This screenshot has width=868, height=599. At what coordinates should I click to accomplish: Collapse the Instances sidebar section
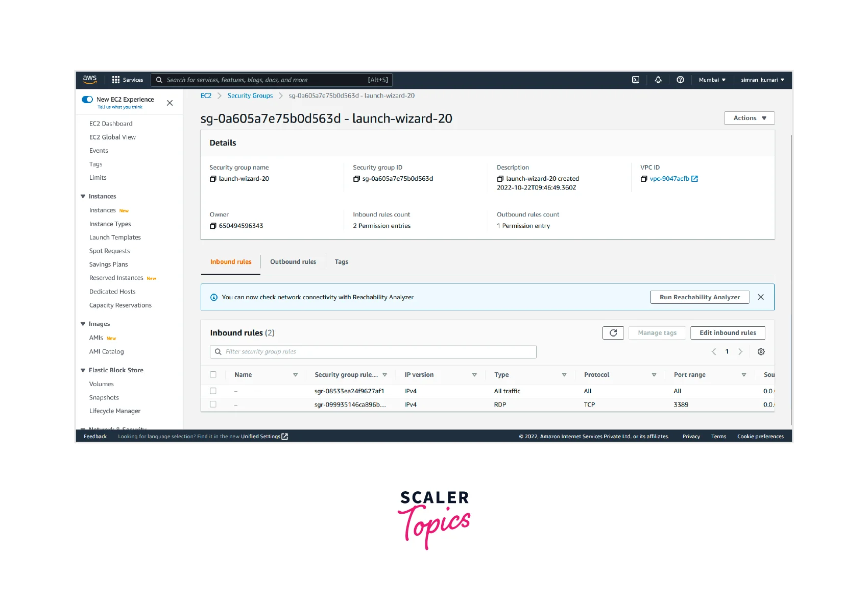[83, 197]
